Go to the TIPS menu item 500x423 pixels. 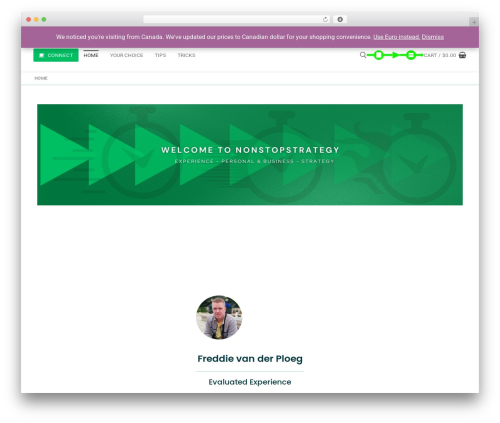(x=160, y=55)
